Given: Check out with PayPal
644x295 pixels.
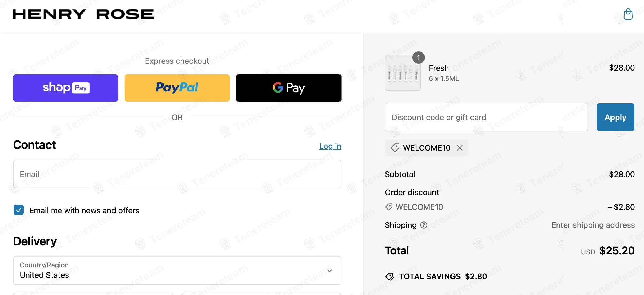Looking at the screenshot, I should click(177, 88).
